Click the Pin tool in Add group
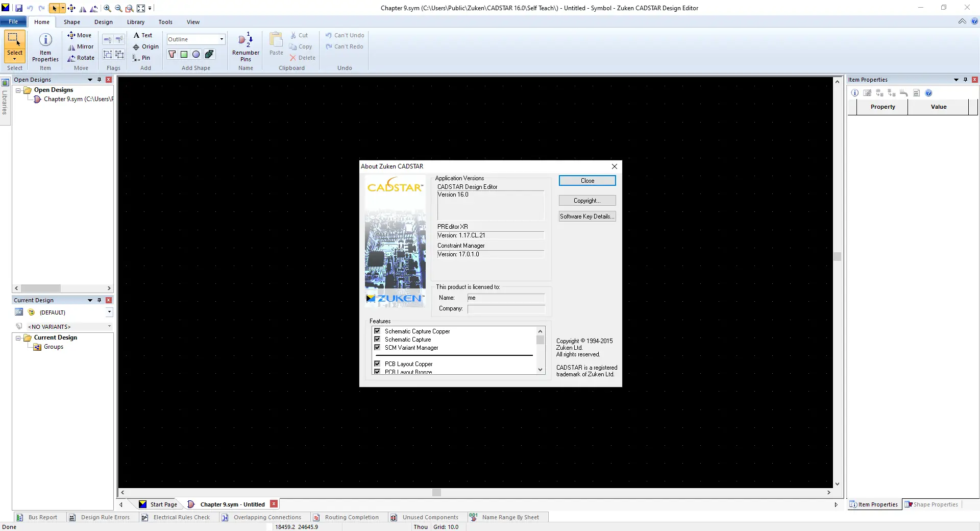 click(141, 58)
